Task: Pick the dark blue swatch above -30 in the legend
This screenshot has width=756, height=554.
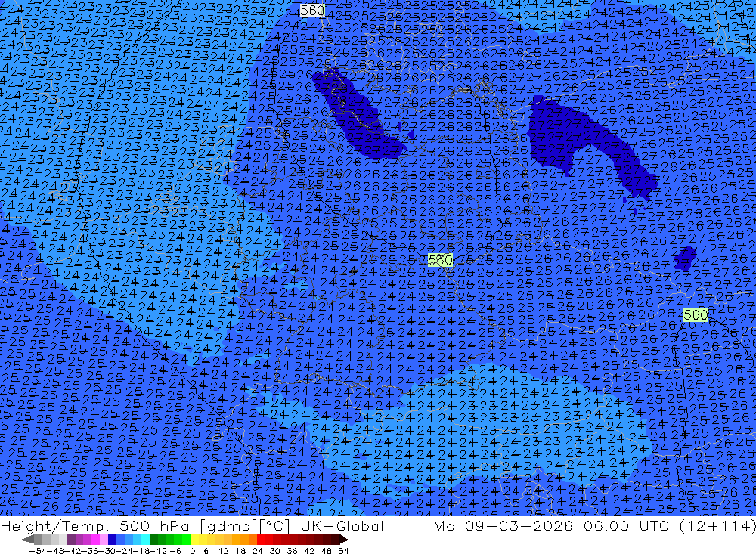Action: click(112, 540)
